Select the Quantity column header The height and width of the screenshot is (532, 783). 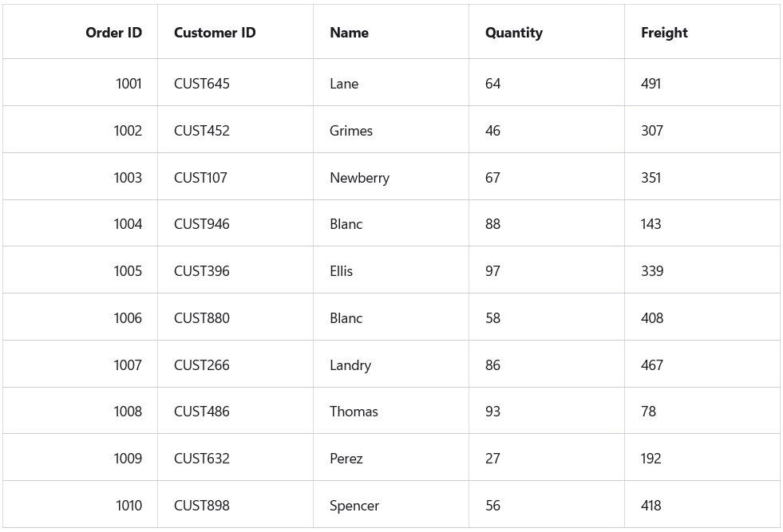tap(513, 33)
